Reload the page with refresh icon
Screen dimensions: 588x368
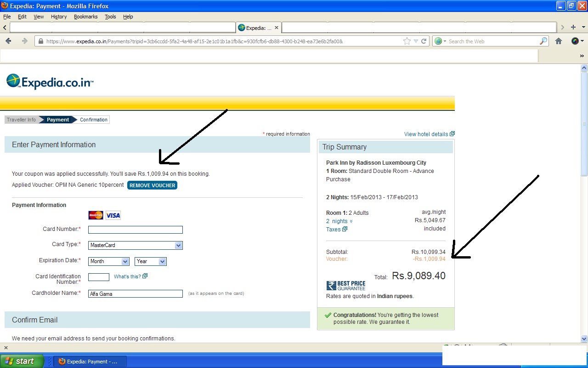coord(424,41)
